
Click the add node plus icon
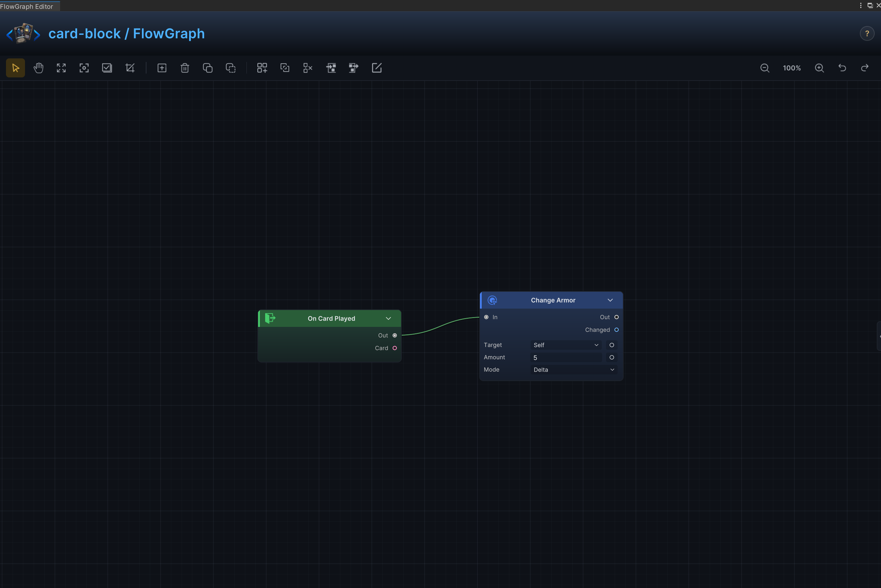pos(162,68)
